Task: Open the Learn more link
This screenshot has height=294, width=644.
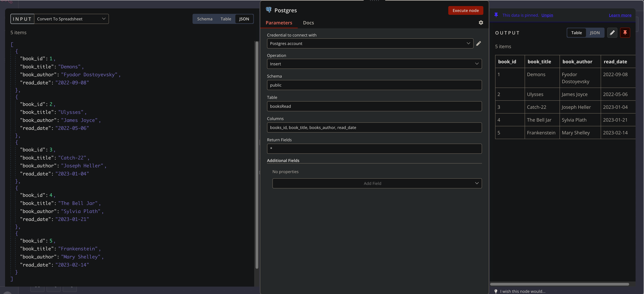Action: (x=620, y=15)
